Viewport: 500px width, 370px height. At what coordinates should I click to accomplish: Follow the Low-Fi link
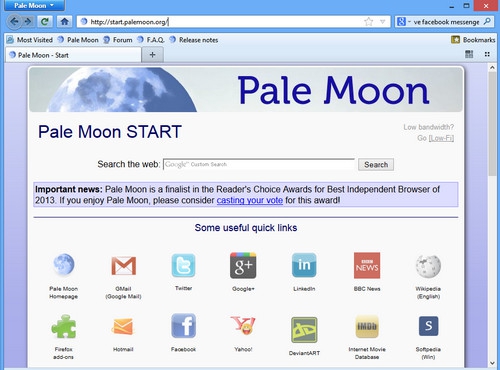click(441, 138)
